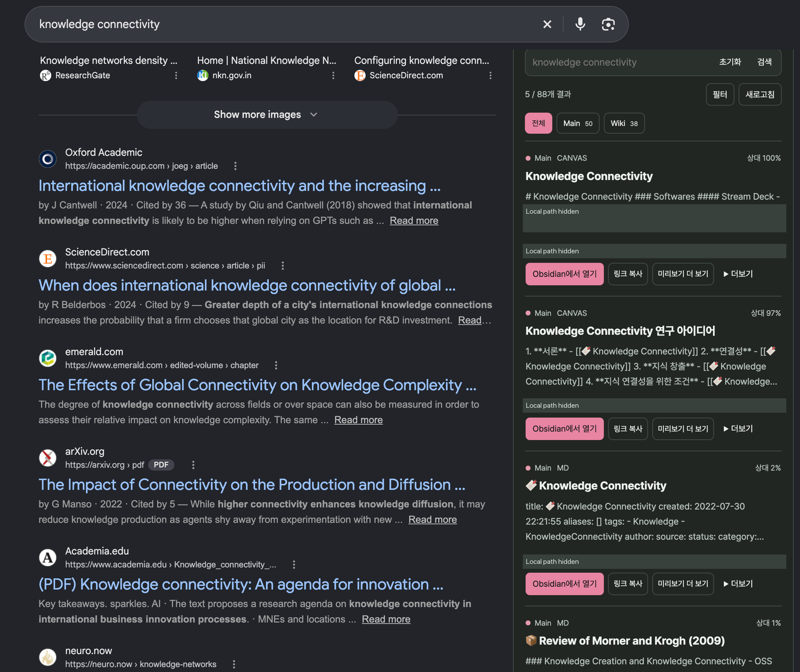Open more options for the Academia.edu result
Image resolution: width=800 pixels, height=672 pixels.
click(294, 564)
